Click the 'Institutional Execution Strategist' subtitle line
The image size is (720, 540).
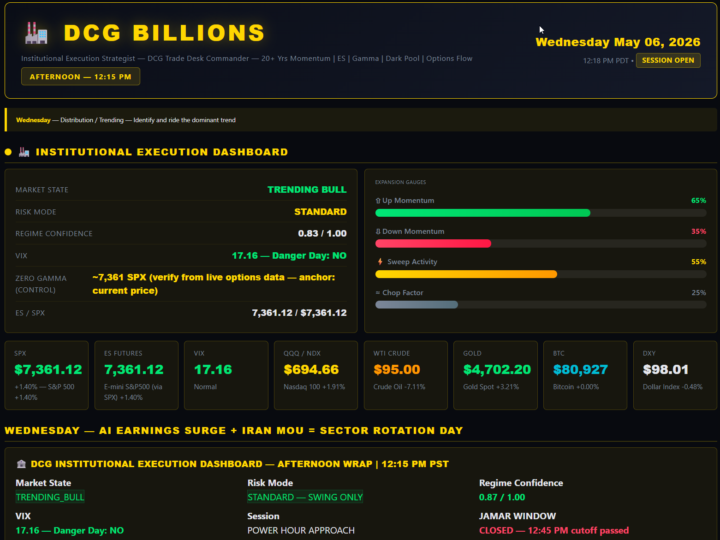point(247,59)
